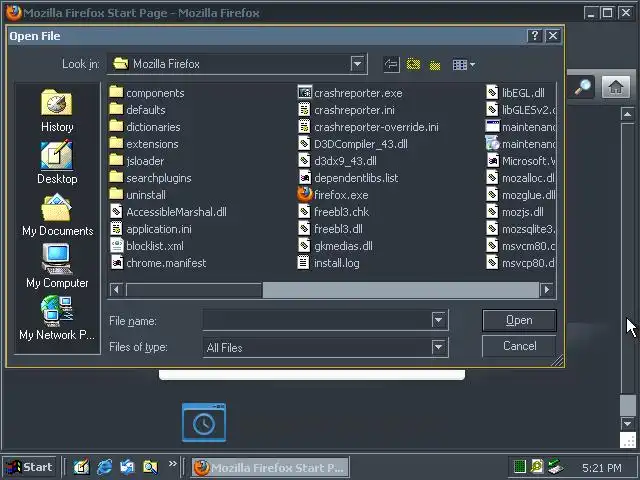Select freebl3.dll file
The image size is (640, 480).
[330, 229]
